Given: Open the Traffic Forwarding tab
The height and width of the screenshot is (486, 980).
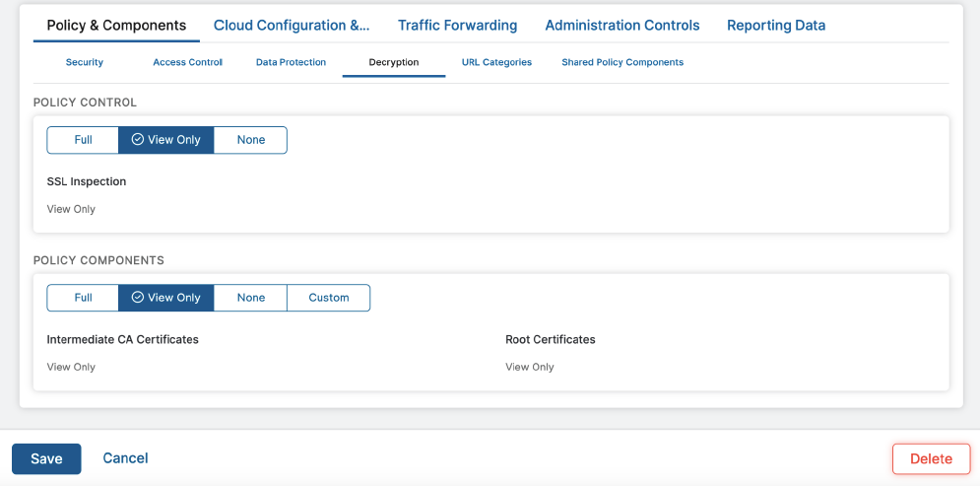Looking at the screenshot, I should pyautogui.click(x=457, y=26).
